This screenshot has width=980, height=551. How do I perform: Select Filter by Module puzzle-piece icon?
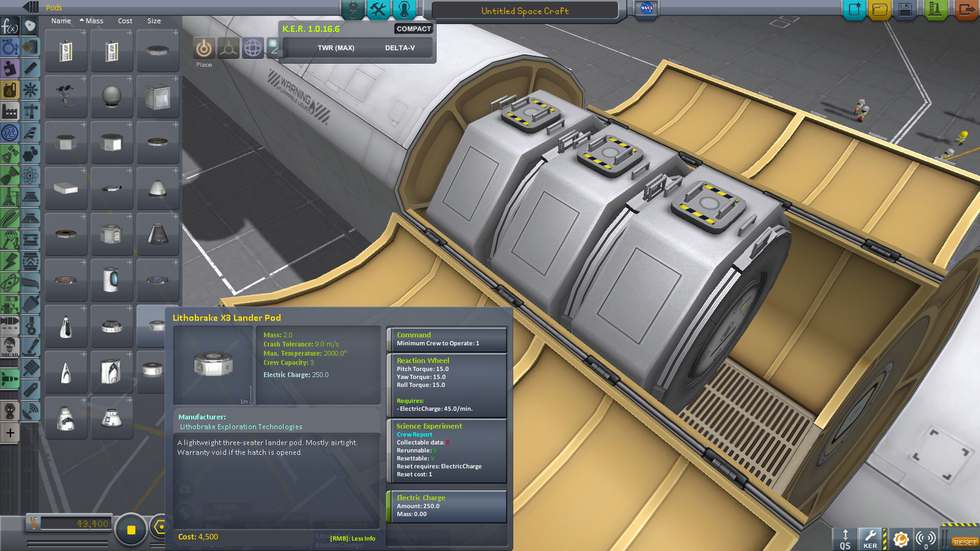pyautogui.click(x=10, y=69)
